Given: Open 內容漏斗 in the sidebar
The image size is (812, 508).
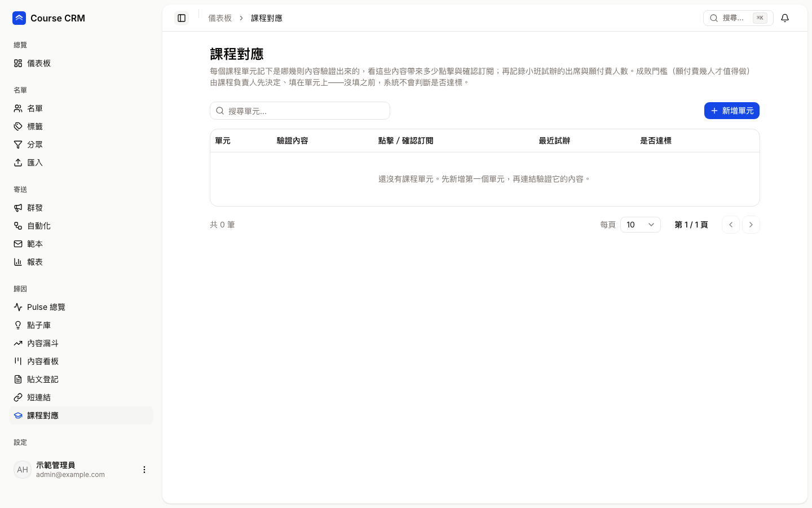Looking at the screenshot, I should tap(81, 343).
